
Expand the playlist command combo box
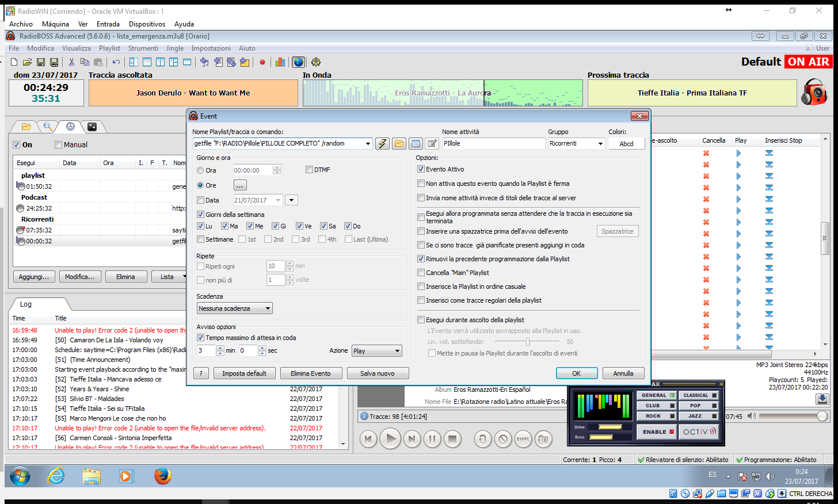368,143
